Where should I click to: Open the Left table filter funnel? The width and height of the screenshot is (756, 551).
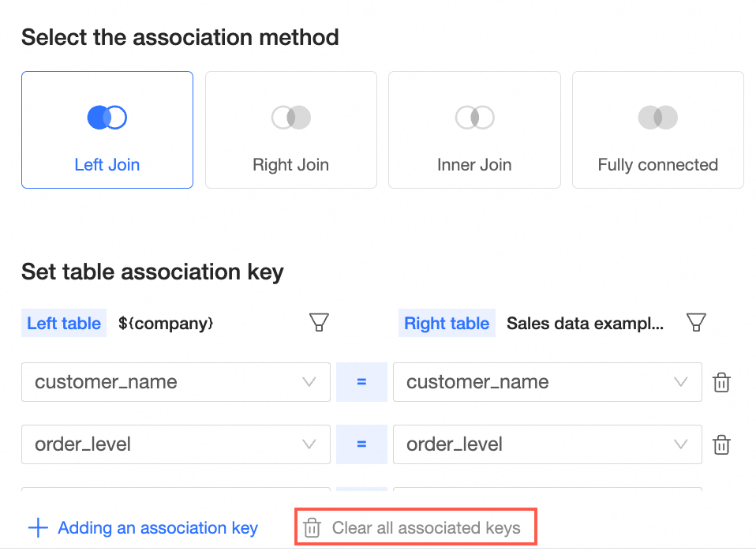coord(319,322)
